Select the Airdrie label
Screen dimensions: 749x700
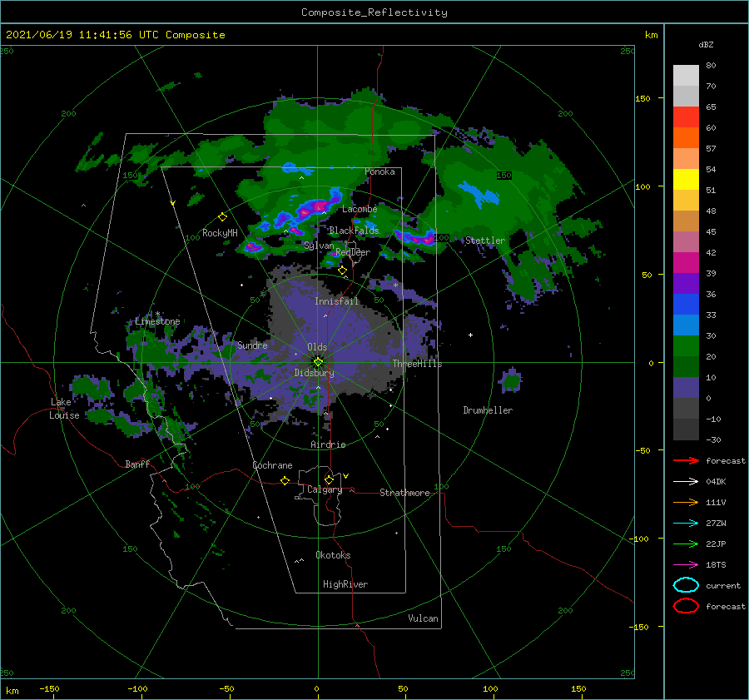328,444
